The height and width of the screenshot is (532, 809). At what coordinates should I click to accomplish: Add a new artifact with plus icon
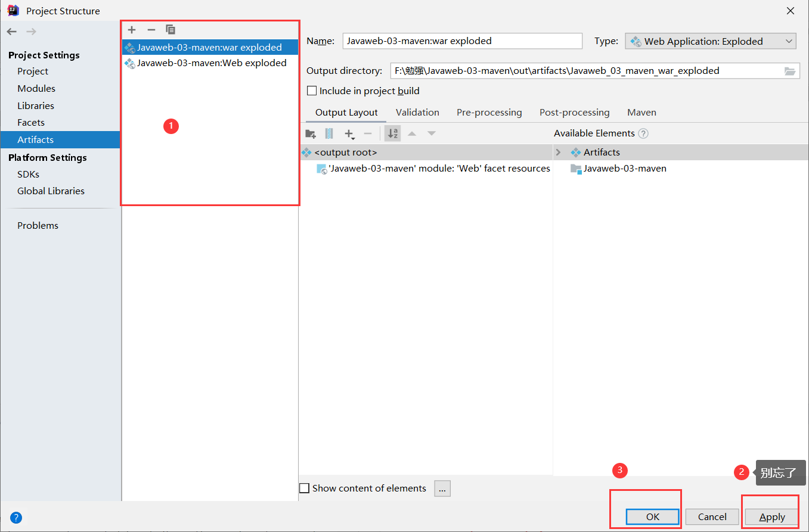[x=132, y=30]
